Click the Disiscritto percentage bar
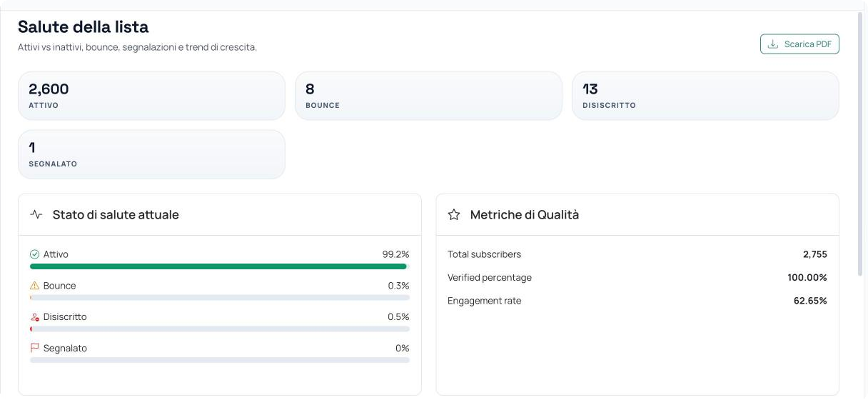The height and width of the screenshot is (400, 868). coord(220,329)
